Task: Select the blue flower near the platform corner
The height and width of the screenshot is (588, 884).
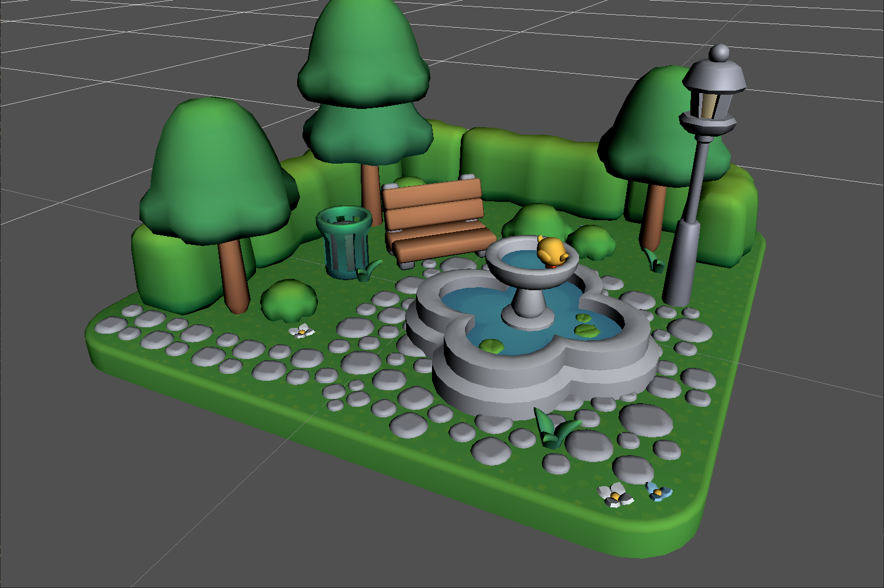Action: tap(658, 491)
